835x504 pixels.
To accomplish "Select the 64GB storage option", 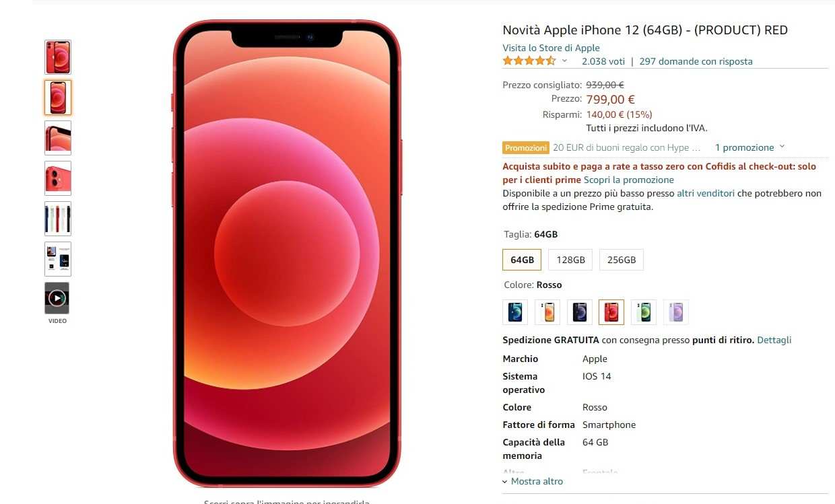I will [522, 260].
